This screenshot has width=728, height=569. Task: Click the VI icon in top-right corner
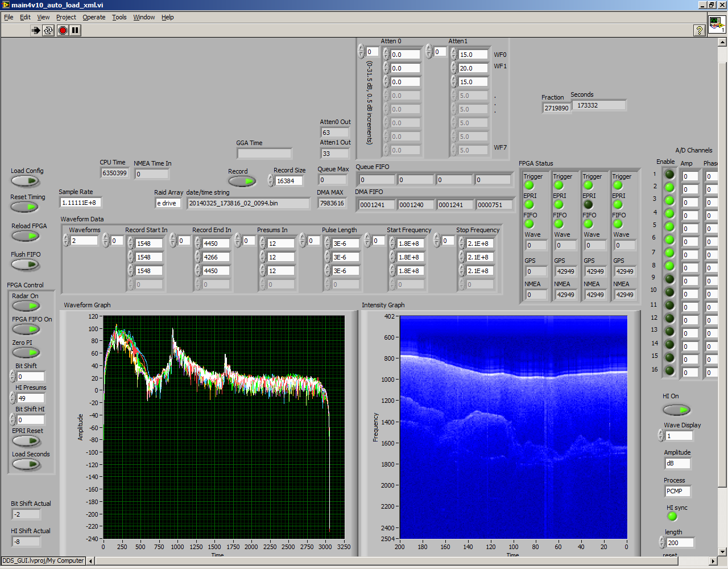(716, 24)
